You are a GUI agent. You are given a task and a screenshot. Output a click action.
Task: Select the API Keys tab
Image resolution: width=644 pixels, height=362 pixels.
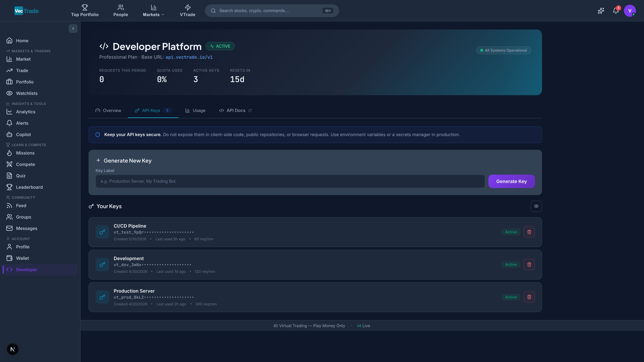153,110
